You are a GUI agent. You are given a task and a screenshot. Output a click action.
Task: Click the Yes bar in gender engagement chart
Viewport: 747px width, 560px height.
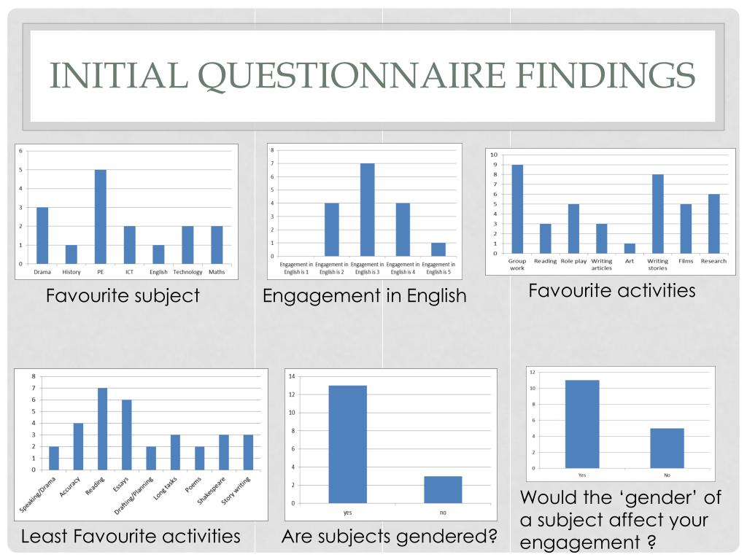point(582,424)
